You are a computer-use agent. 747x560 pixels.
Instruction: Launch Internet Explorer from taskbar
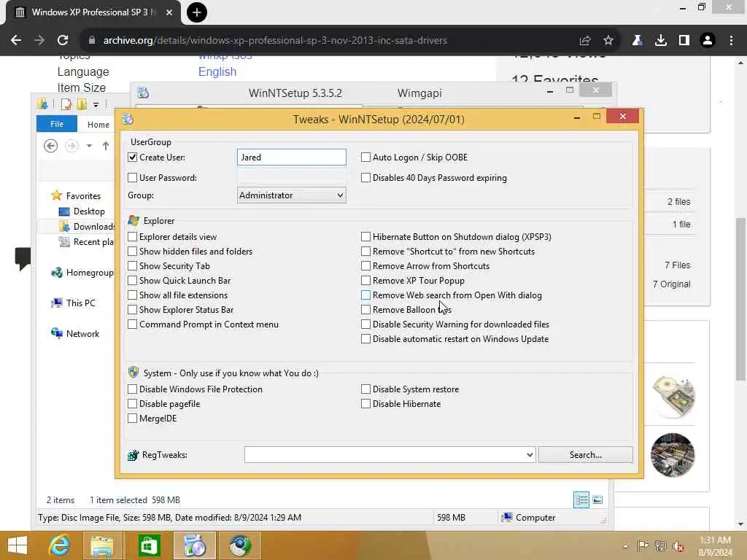click(x=59, y=545)
